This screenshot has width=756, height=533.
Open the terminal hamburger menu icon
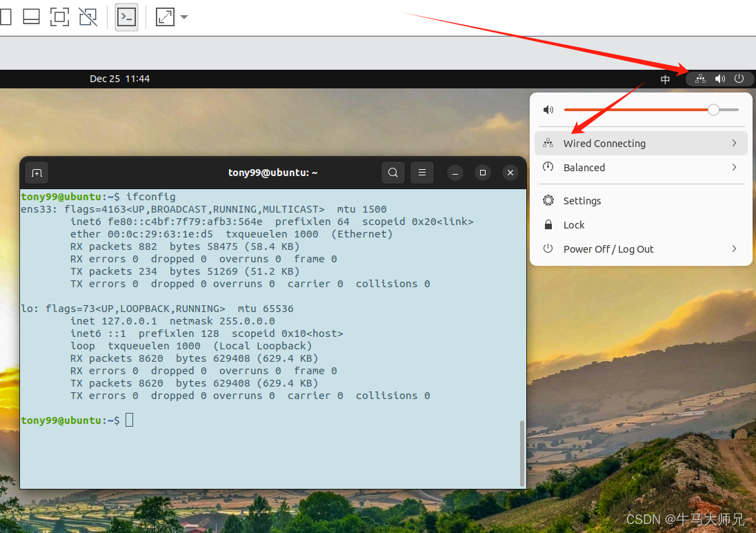422,173
